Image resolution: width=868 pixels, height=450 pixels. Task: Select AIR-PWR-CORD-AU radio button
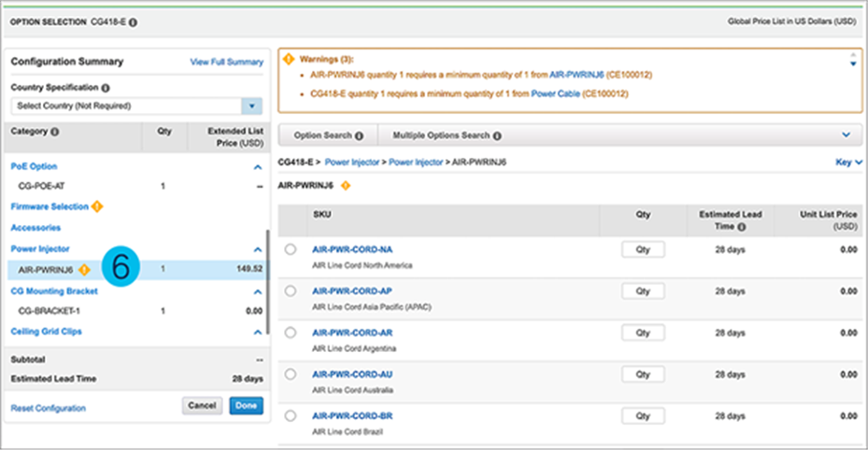[x=290, y=374]
